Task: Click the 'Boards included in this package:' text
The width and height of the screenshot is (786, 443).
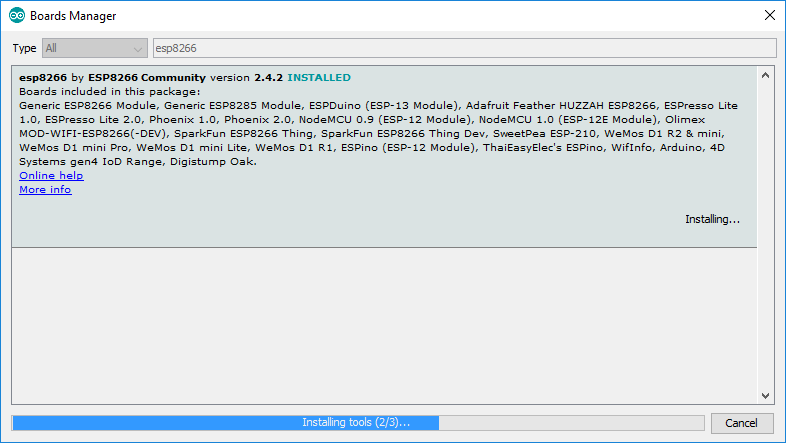Action: pyautogui.click(x=110, y=92)
